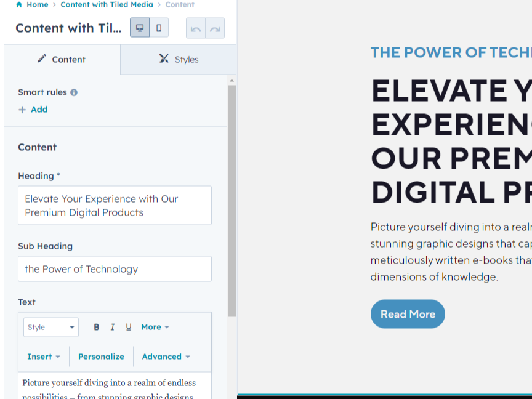The width and height of the screenshot is (532, 399).
Task: Click the Sub Heading input field
Action: point(115,269)
